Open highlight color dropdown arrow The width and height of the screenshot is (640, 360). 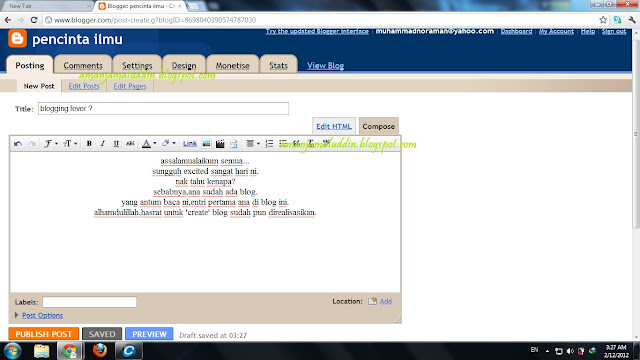pyautogui.click(x=174, y=144)
